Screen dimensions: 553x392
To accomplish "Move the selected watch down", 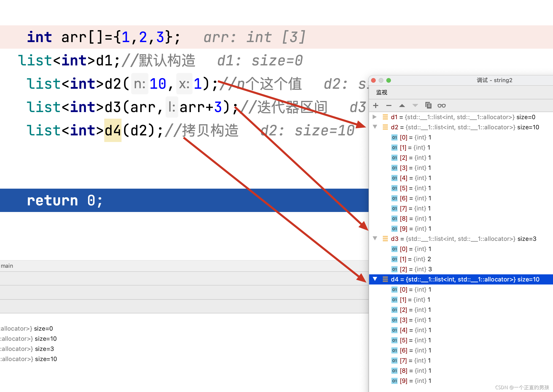I will point(415,105).
